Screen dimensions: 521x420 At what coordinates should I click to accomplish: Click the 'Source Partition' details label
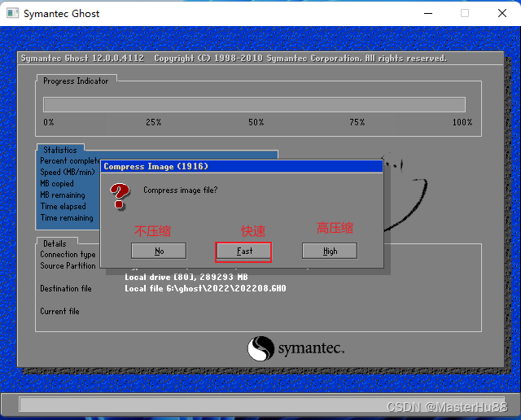coord(68,266)
